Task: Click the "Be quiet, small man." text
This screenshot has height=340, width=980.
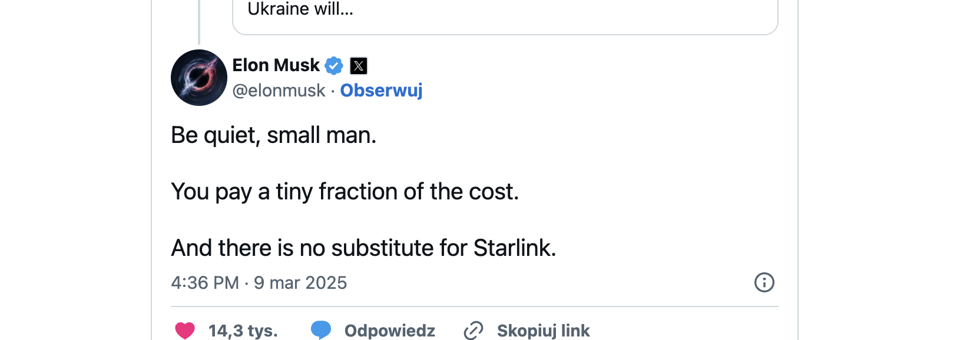Action: [273, 135]
